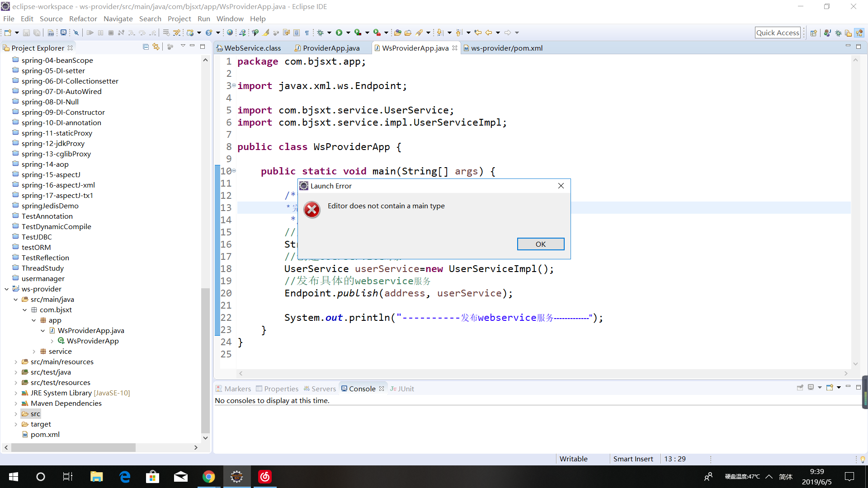Switch to the ProviderApp.java editor tab
The width and height of the screenshot is (868, 488).
327,48
